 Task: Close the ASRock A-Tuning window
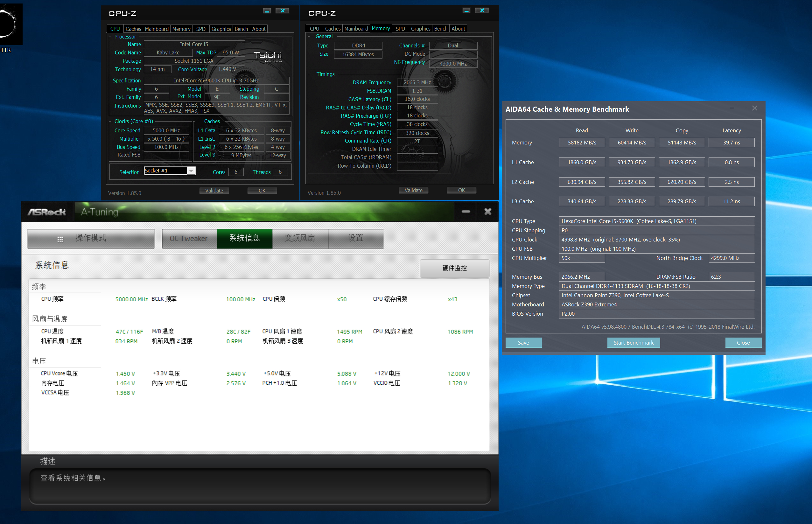tap(488, 212)
